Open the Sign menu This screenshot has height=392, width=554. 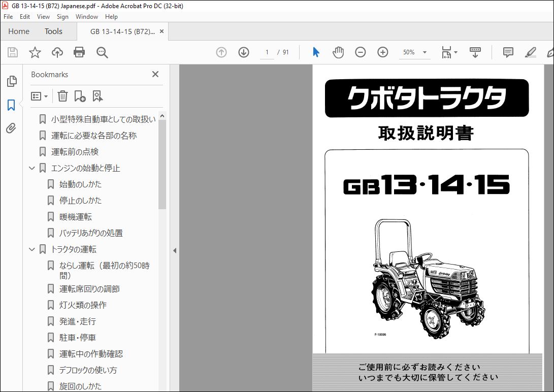(x=62, y=17)
